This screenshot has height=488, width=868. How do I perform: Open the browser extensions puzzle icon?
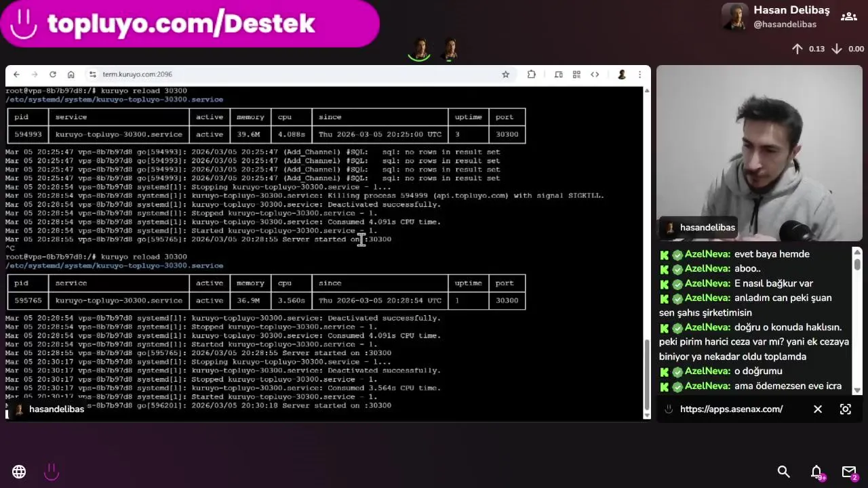532,75
